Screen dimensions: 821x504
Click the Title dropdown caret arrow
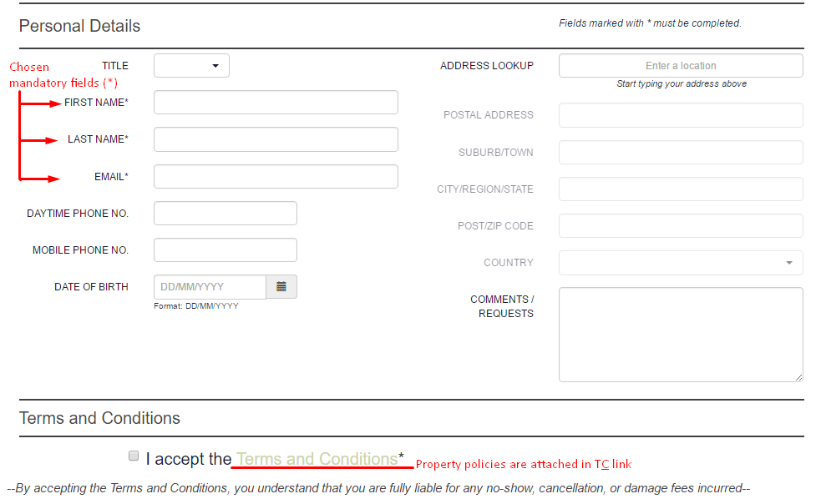pos(215,66)
